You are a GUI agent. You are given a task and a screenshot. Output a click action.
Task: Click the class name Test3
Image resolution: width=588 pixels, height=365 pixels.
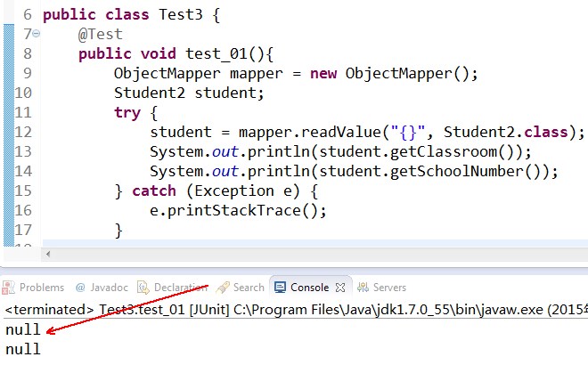coord(180,14)
